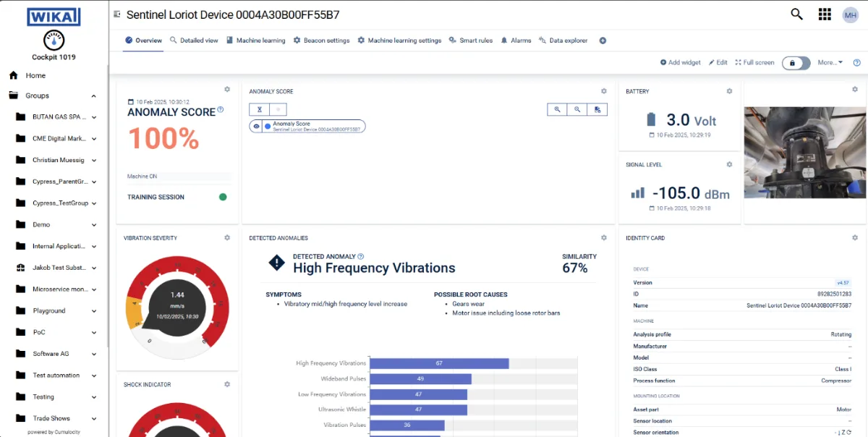Open settings gear of the Identity Card widget

coord(855,237)
